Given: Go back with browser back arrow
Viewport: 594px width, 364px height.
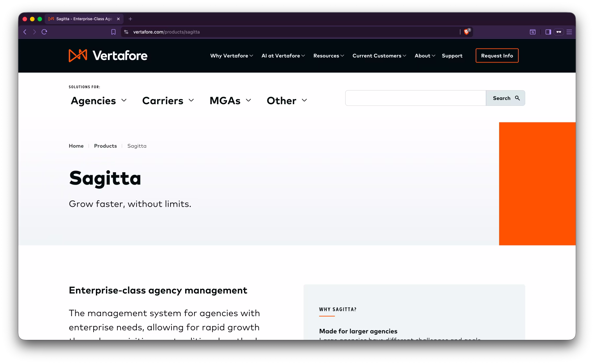Looking at the screenshot, I should pyautogui.click(x=25, y=32).
